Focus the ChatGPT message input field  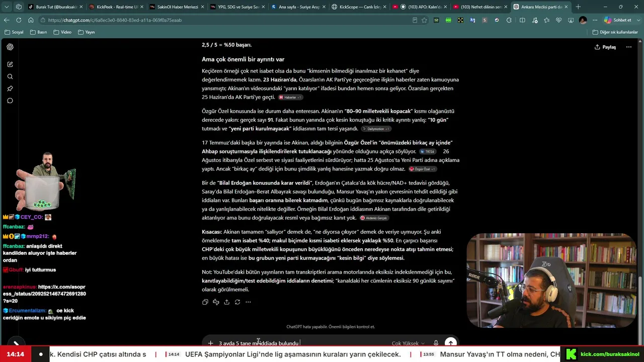302,343
